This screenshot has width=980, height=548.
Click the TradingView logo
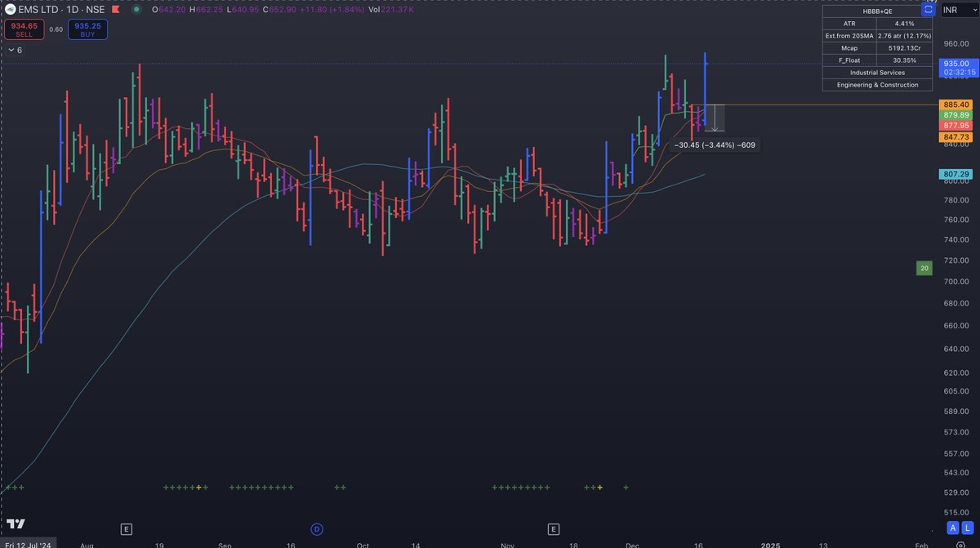click(x=15, y=524)
